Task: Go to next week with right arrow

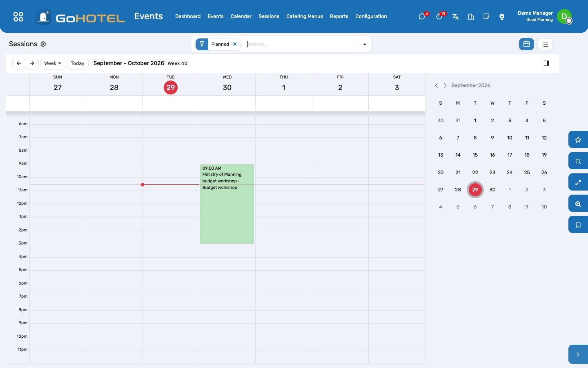Action: (x=32, y=63)
